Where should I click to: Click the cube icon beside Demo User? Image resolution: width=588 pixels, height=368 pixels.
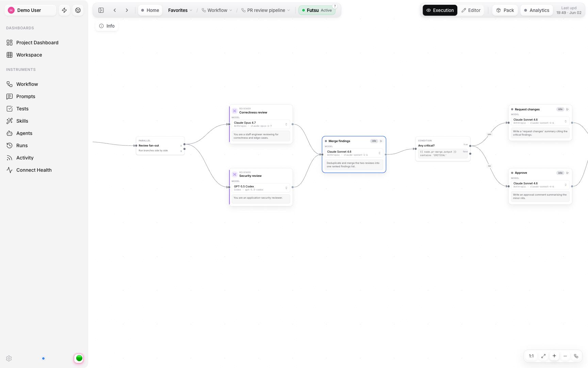(78, 10)
